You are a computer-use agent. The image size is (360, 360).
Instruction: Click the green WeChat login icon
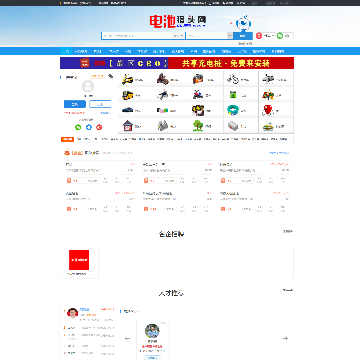click(x=78, y=127)
